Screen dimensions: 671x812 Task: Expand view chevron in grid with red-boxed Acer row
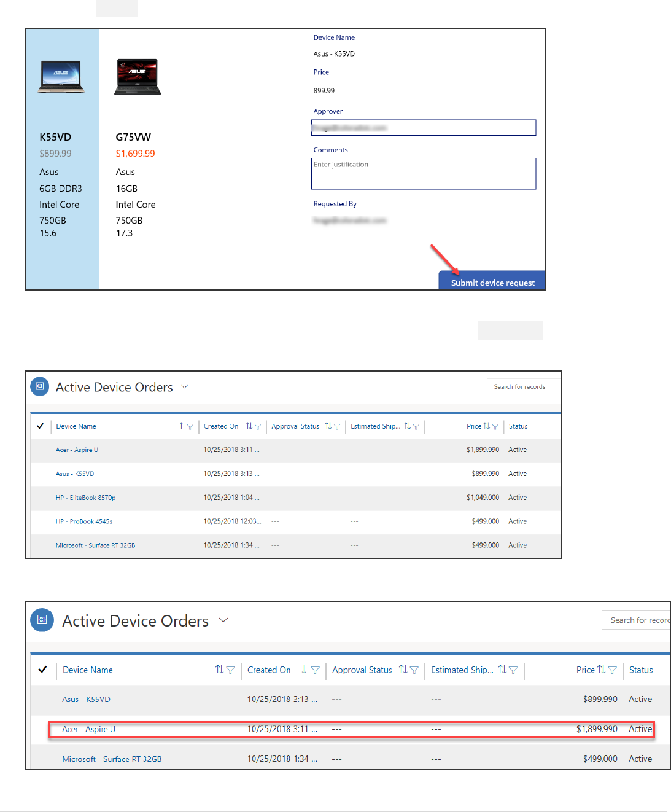223,620
